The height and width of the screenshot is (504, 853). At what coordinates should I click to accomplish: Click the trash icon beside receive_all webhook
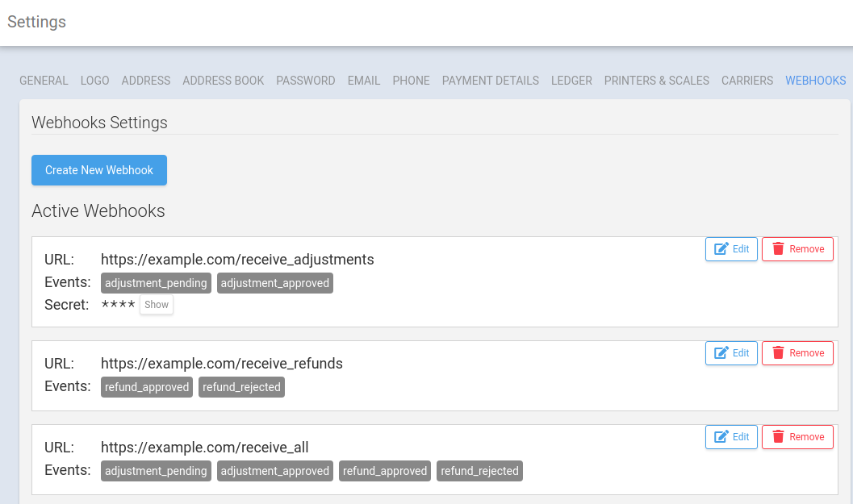(x=779, y=436)
